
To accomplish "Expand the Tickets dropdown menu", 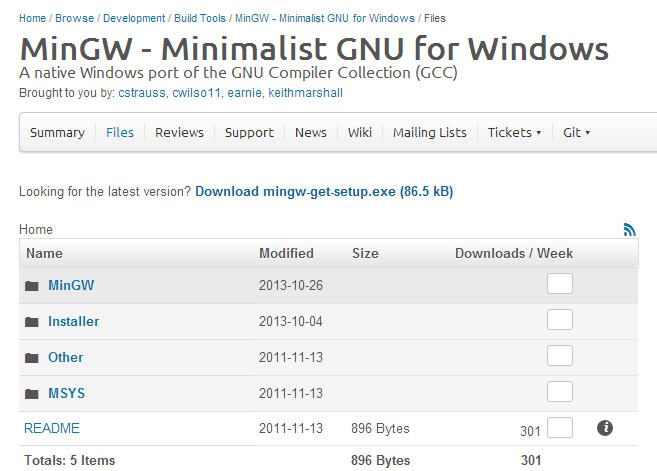I will (514, 132).
